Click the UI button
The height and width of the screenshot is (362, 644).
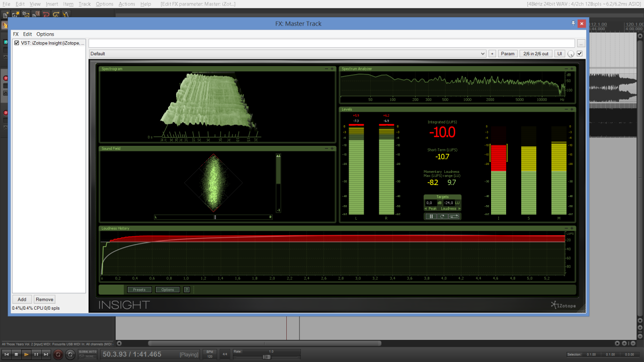pyautogui.click(x=559, y=54)
